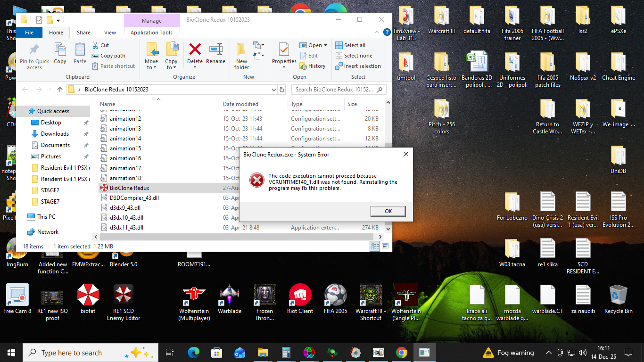
Task: Open the Warblade desktop shortcut
Action: tap(230, 299)
